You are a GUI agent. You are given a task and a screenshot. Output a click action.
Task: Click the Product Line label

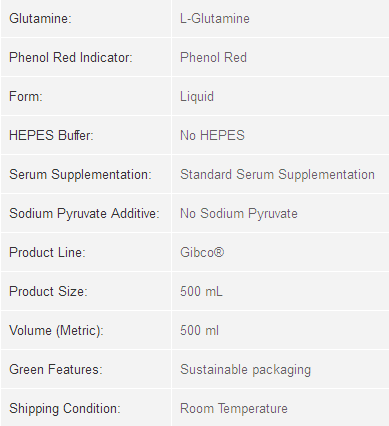(47, 252)
